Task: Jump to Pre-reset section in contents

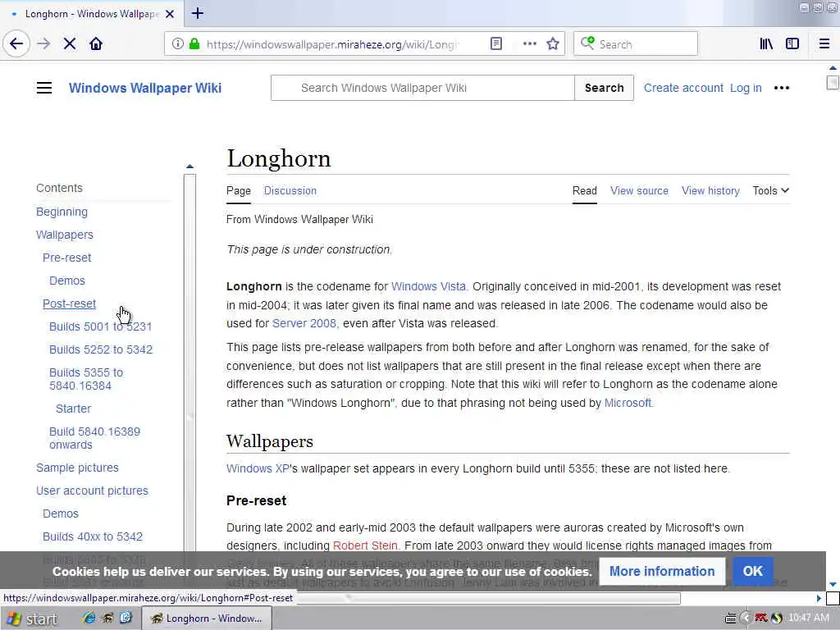Action: [x=66, y=258]
